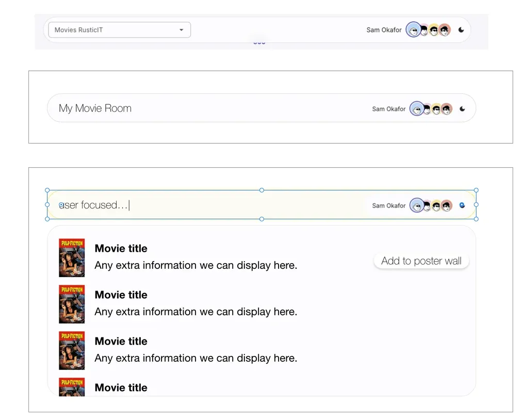Click the Add to poster wall button

pyautogui.click(x=421, y=261)
